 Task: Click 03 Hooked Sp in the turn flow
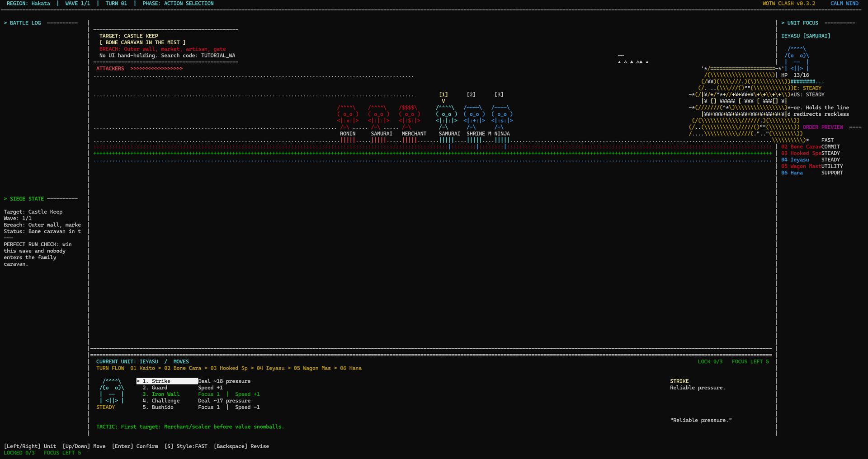pos(229,368)
